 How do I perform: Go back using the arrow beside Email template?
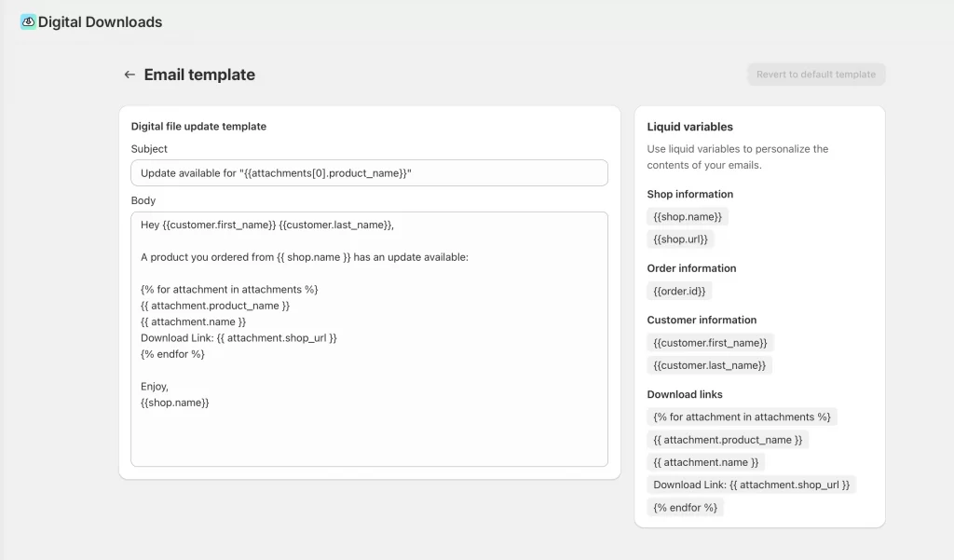click(x=129, y=75)
